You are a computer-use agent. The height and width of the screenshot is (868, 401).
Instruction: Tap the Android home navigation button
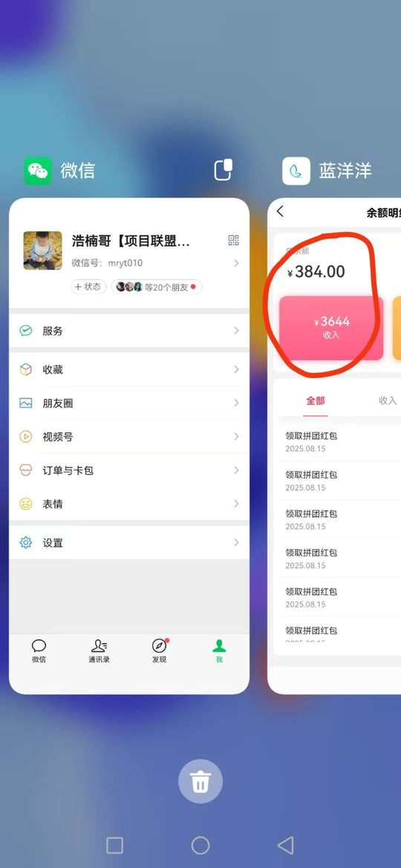coord(200,845)
